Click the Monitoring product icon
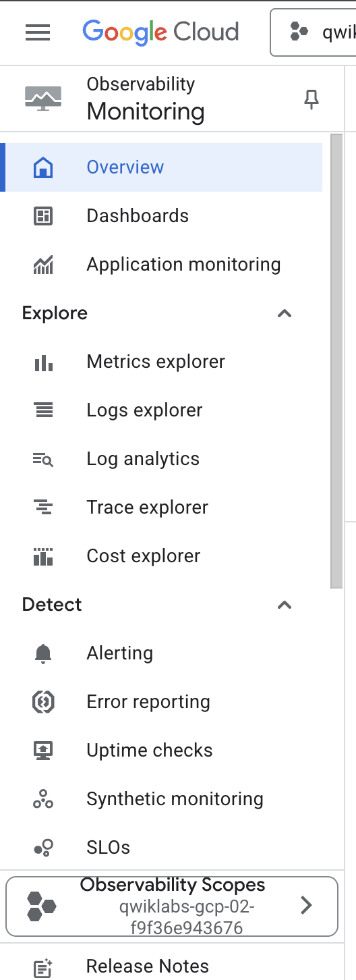This screenshot has height=980, width=356. tap(43, 99)
